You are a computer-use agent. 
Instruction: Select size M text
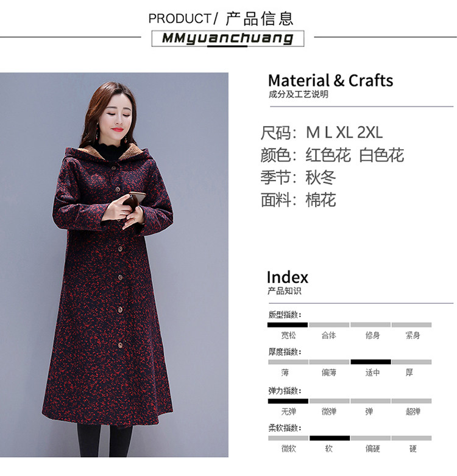coord(313,133)
